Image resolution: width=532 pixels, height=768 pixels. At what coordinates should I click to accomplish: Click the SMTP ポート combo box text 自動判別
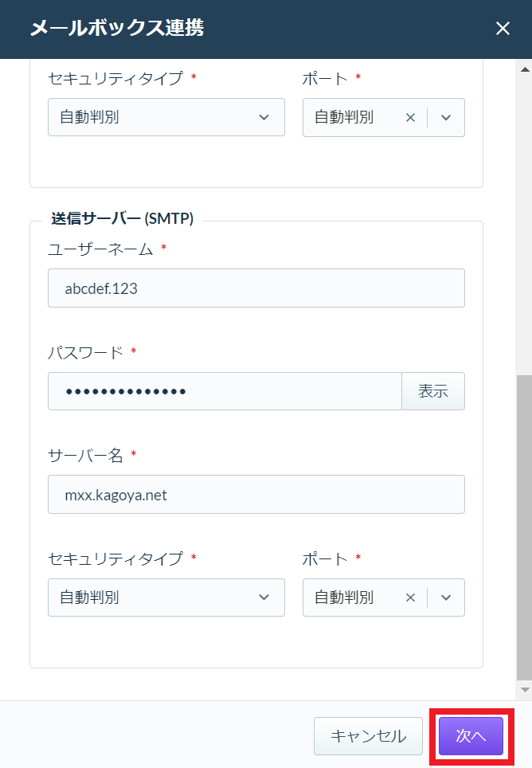(344, 598)
